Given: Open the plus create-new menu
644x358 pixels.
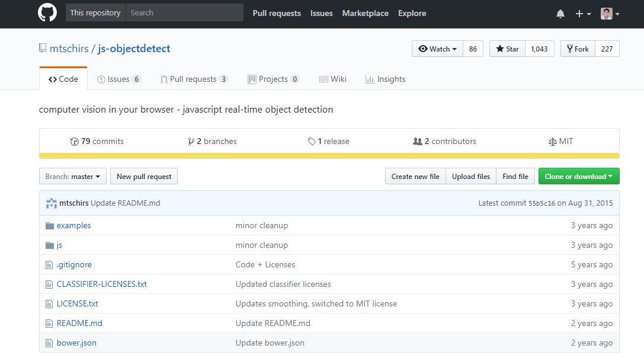Looking at the screenshot, I should click(583, 14).
